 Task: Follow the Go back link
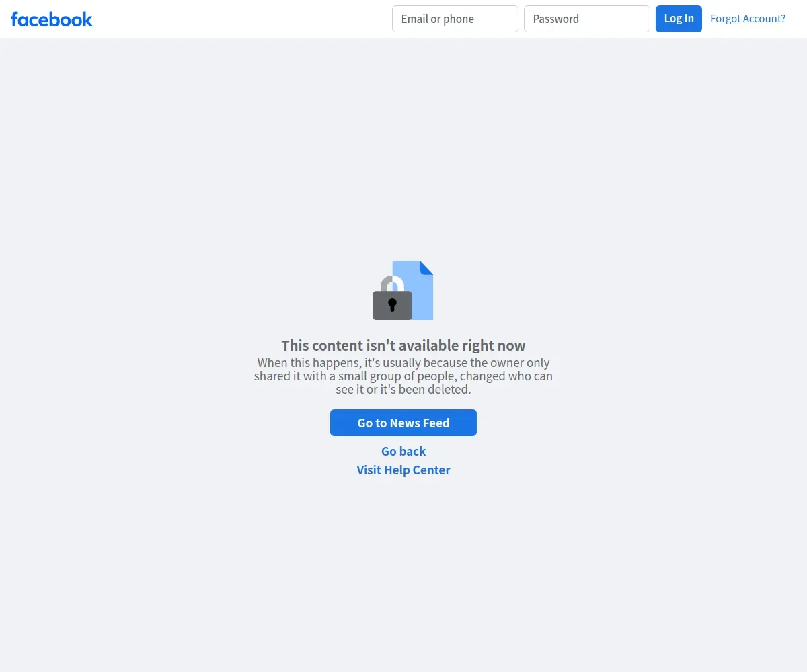[403, 451]
